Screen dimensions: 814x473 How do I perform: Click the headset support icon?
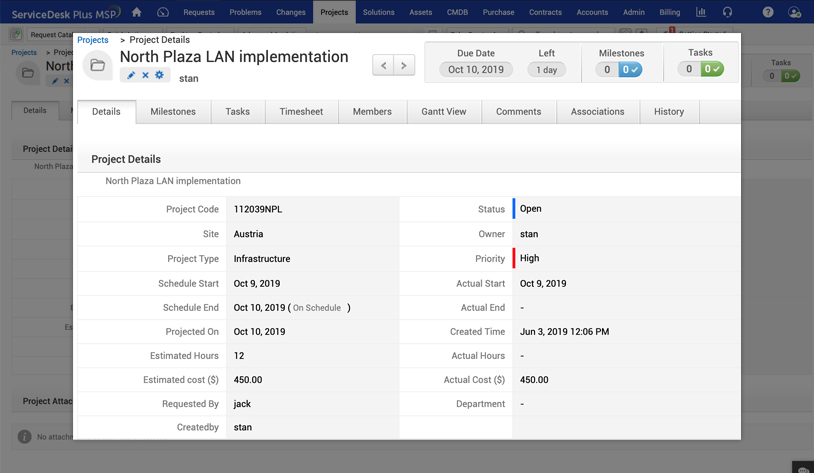(x=727, y=12)
